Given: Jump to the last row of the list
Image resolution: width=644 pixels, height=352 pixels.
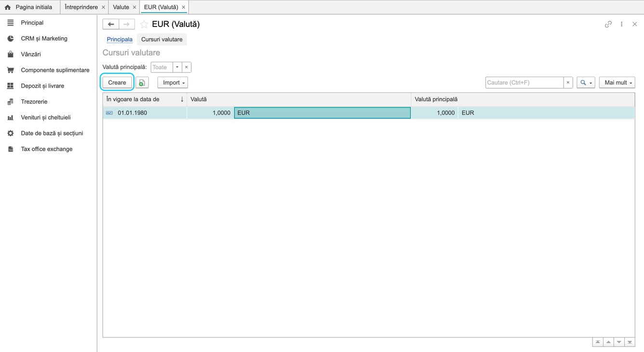Looking at the screenshot, I should (x=630, y=342).
